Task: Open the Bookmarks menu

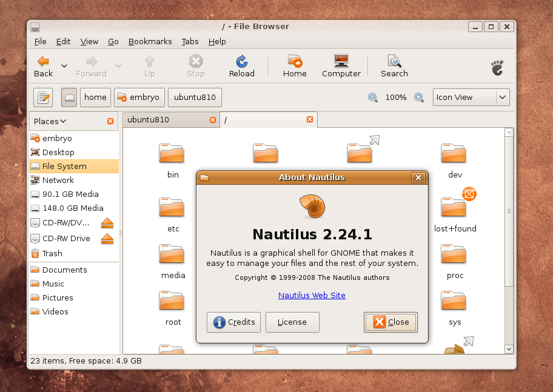Action: 150,42
